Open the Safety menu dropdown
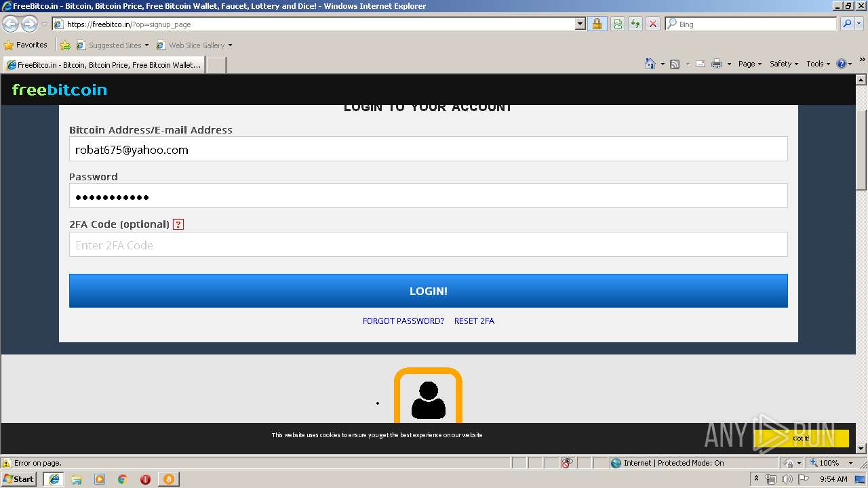Viewport: 868px width, 488px height. (x=784, y=64)
